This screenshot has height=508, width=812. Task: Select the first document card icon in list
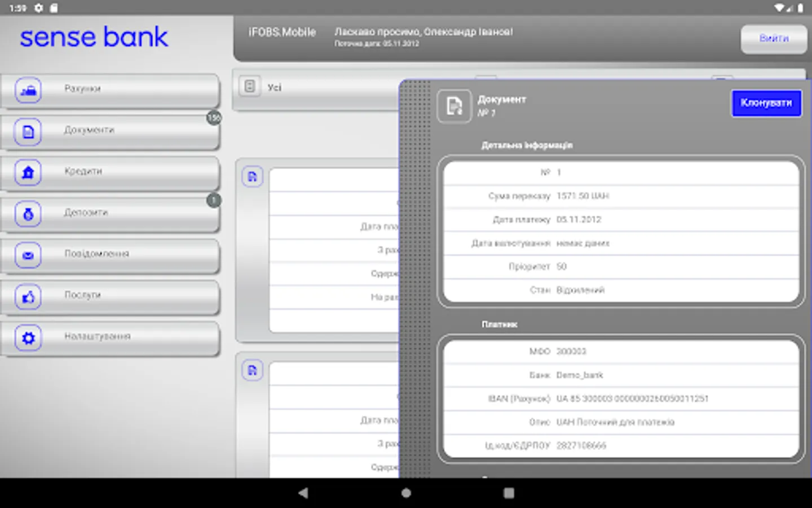(x=252, y=177)
